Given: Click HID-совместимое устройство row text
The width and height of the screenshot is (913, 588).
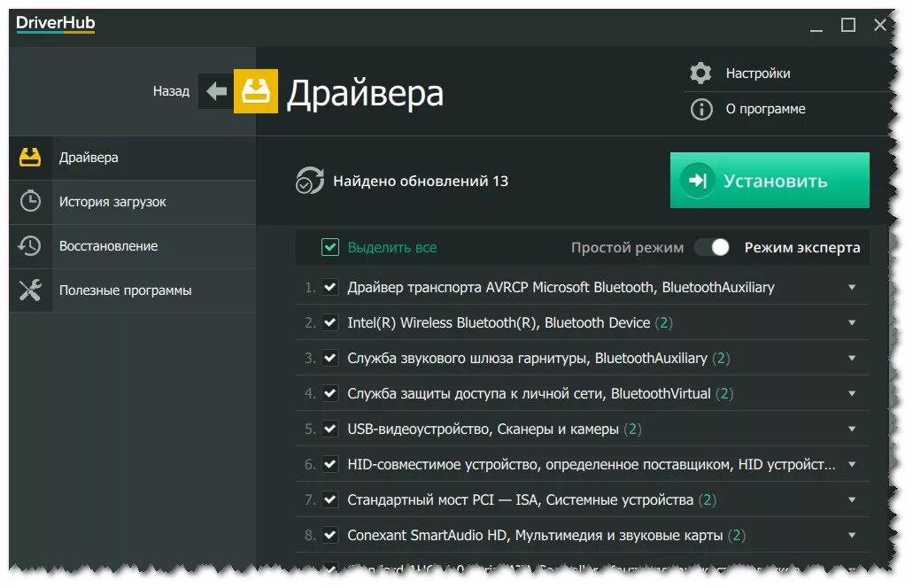Looking at the screenshot, I should (591, 465).
